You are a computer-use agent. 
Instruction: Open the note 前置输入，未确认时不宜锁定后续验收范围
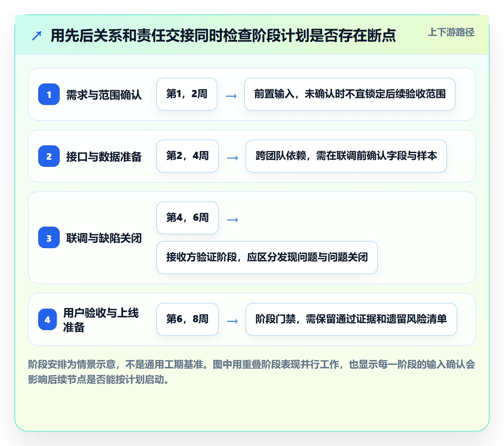(350, 94)
